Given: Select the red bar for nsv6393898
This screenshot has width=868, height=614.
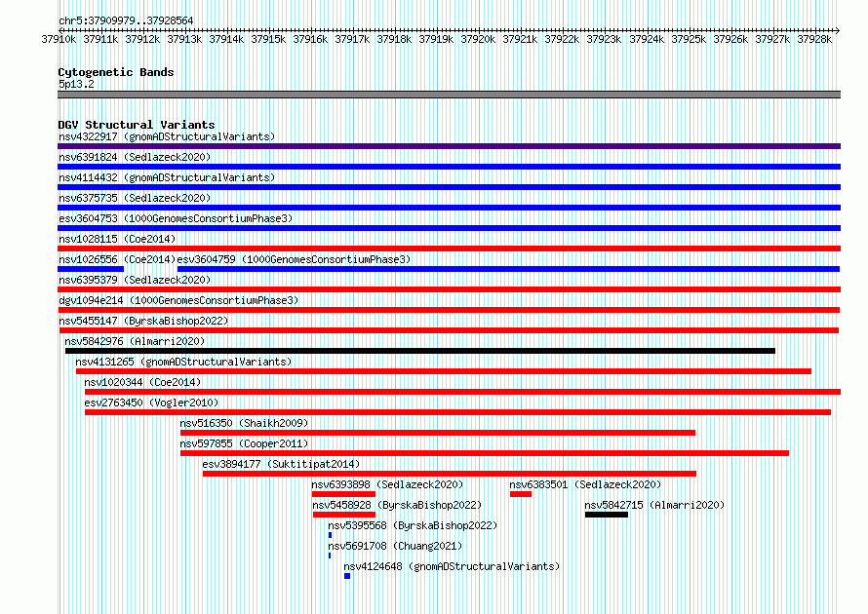Looking at the screenshot, I should click(343, 494).
